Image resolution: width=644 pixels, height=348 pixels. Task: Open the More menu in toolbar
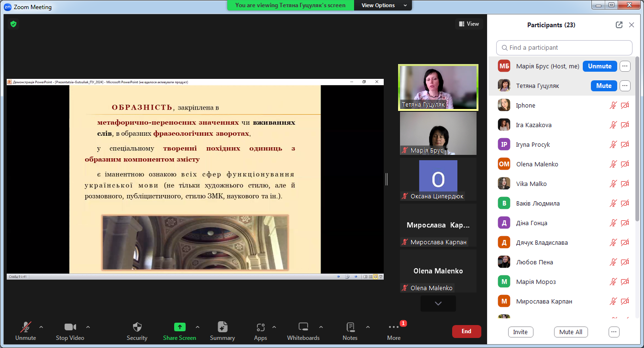click(x=394, y=327)
